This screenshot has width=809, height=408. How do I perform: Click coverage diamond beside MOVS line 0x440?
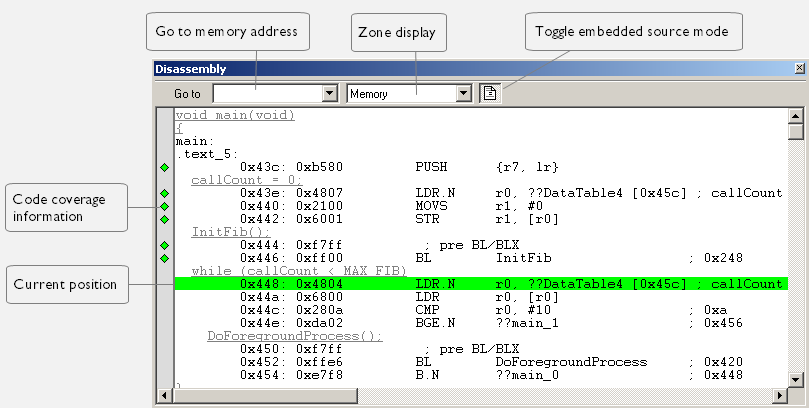tap(164, 206)
